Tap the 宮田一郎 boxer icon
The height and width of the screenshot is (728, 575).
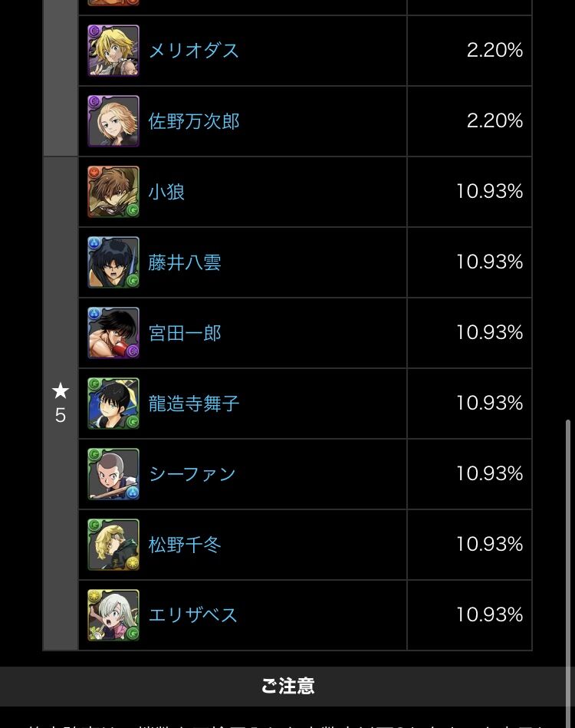(x=113, y=332)
